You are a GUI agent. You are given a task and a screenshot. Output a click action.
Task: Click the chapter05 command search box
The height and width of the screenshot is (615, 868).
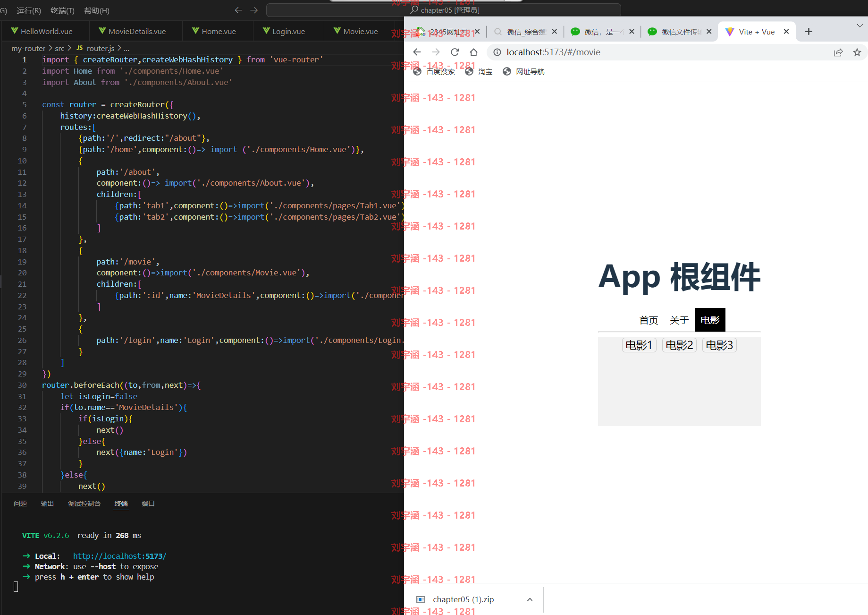444,10
